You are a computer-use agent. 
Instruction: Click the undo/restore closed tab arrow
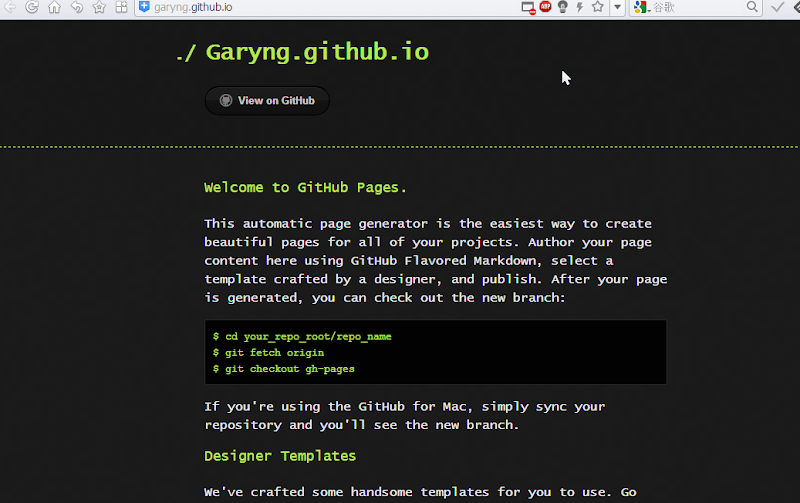[x=77, y=7]
